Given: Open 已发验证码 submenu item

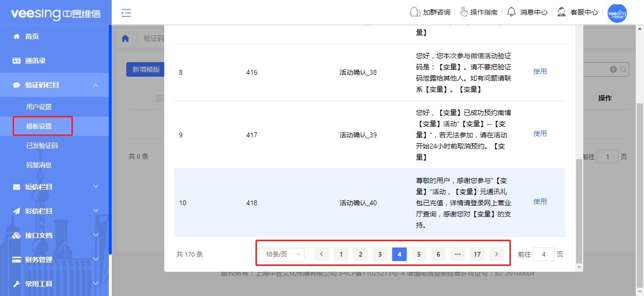Looking at the screenshot, I should (42, 146).
